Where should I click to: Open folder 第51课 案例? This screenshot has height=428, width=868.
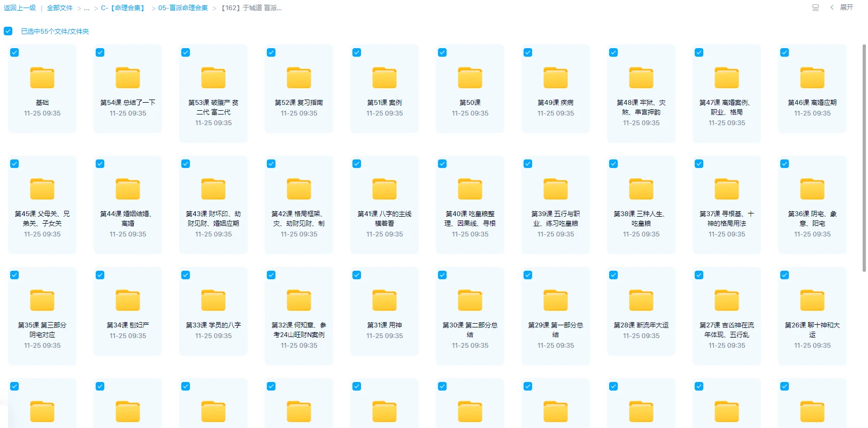[x=385, y=78]
